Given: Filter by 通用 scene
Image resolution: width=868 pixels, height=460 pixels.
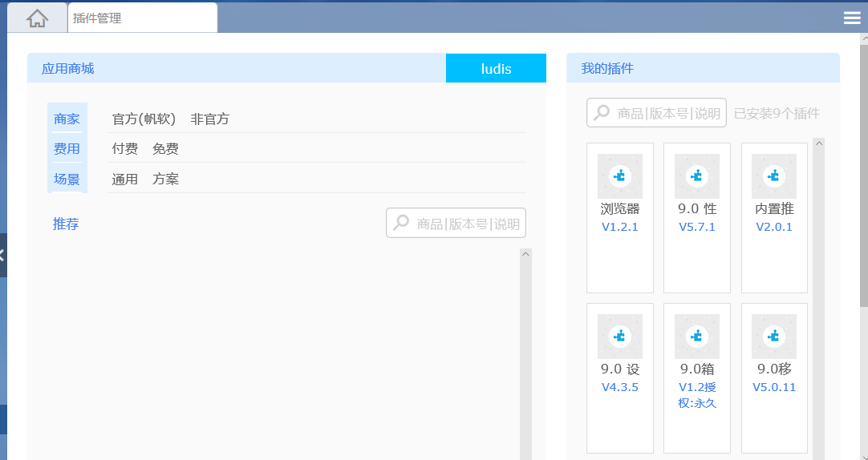Looking at the screenshot, I should point(124,180).
